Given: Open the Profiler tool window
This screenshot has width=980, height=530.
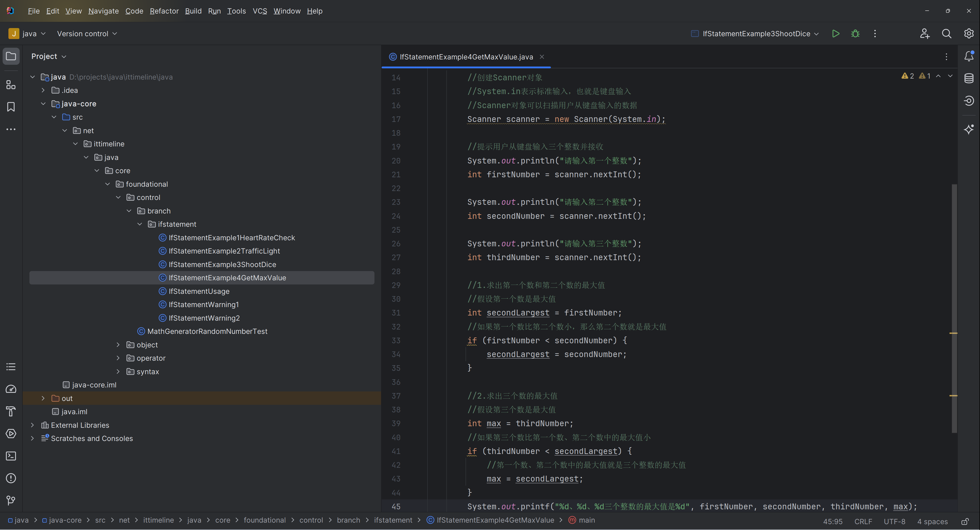Looking at the screenshot, I should point(11,389).
